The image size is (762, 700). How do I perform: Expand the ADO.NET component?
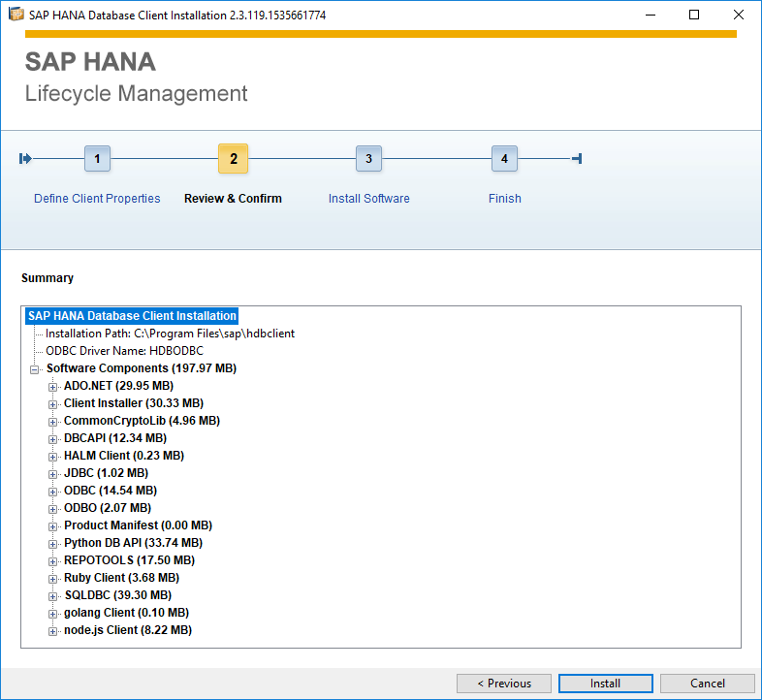[52, 388]
